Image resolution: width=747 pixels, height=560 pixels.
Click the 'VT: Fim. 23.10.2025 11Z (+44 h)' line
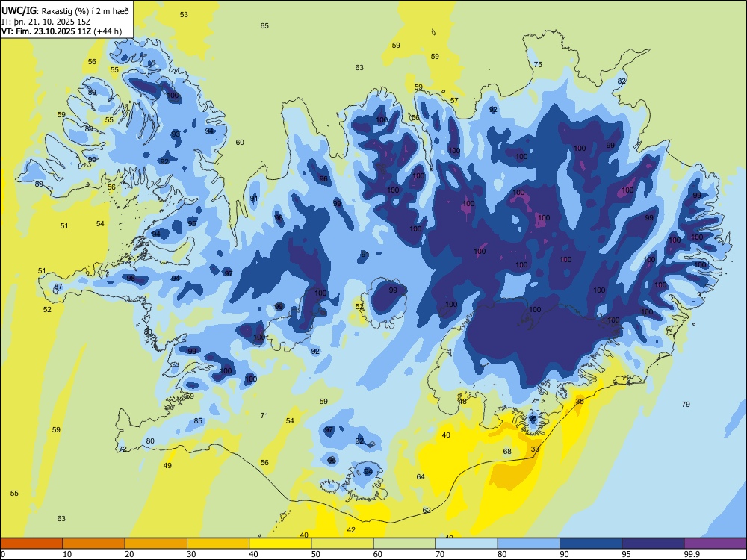(x=61, y=31)
